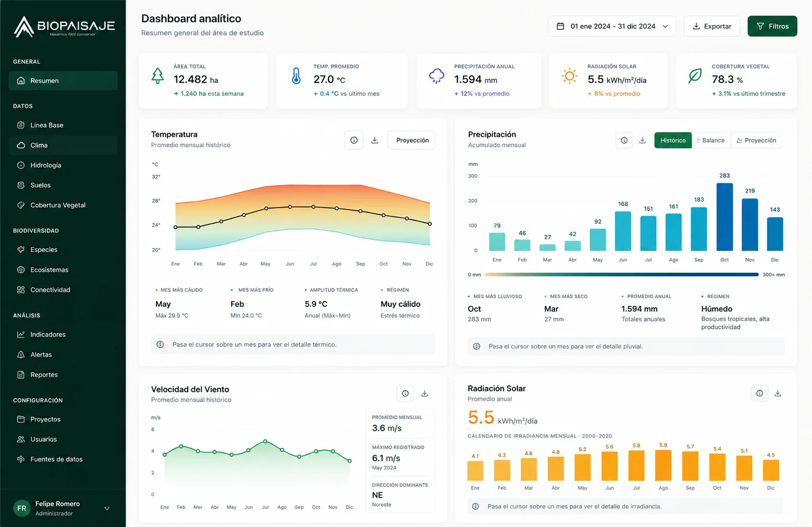Image resolution: width=812 pixels, height=527 pixels.
Task: Click the Mar precipitation bar labeled 27
Action: click(548, 247)
